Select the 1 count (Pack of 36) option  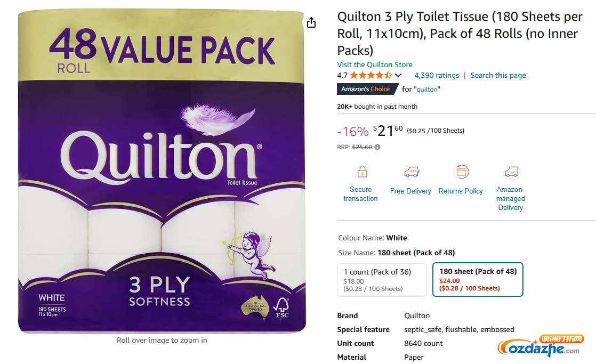pyautogui.click(x=382, y=280)
